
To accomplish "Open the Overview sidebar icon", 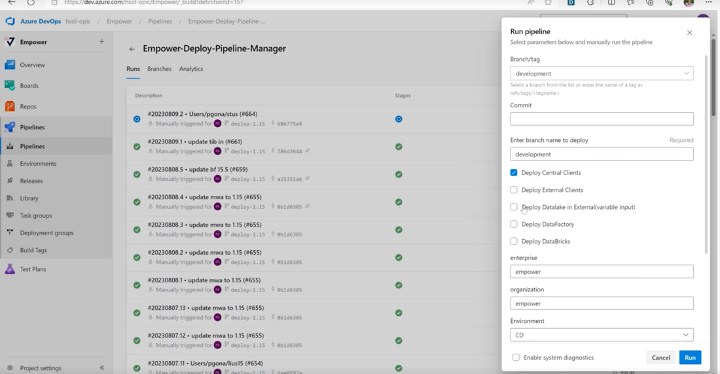I will (10, 65).
